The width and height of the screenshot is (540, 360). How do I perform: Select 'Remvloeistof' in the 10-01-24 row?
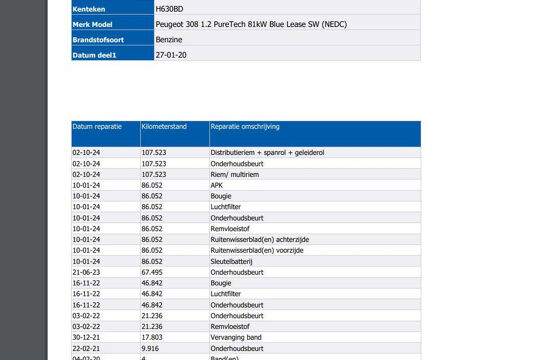click(x=230, y=229)
